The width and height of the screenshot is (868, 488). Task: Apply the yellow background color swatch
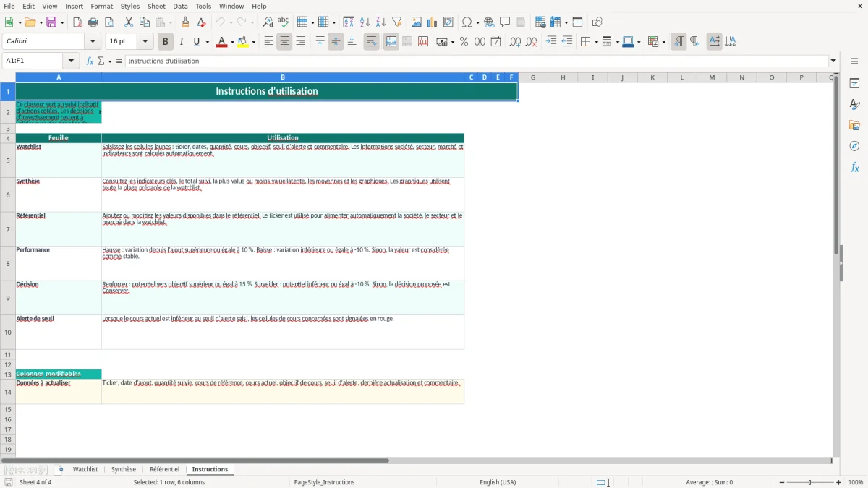coord(242,42)
